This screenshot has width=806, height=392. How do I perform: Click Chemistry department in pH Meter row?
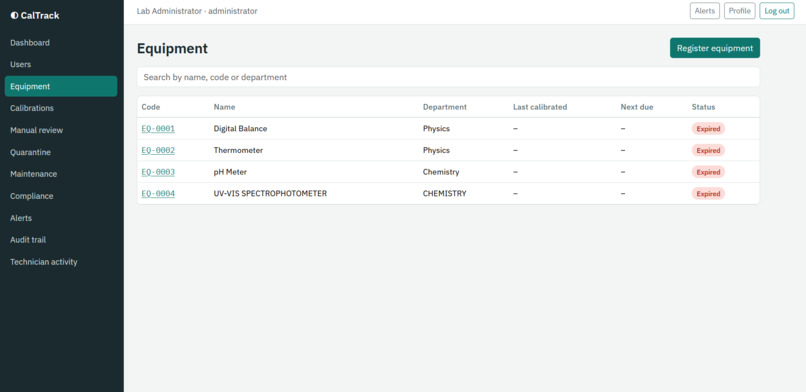click(x=441, y=172)
